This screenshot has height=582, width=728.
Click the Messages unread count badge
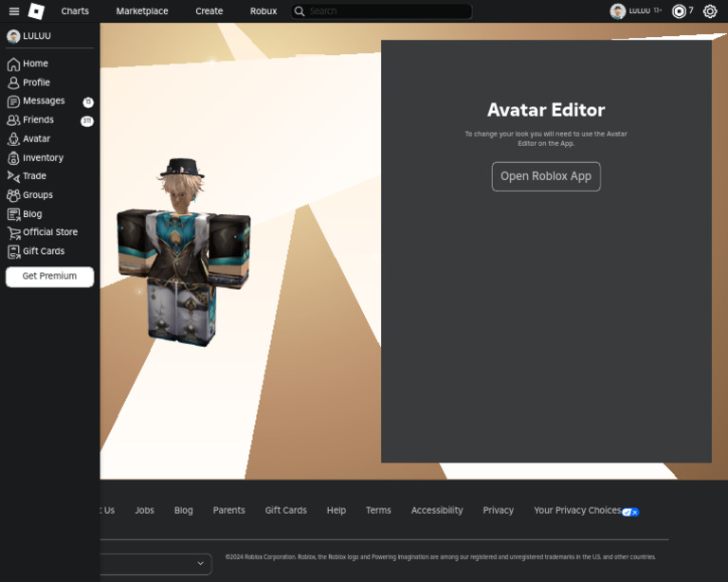88,101
